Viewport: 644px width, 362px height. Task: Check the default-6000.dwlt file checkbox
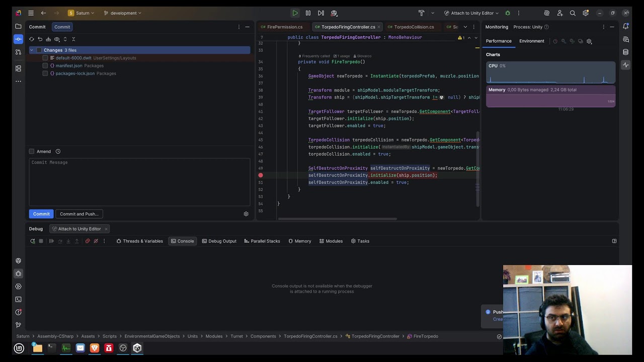tap(45, 58)
